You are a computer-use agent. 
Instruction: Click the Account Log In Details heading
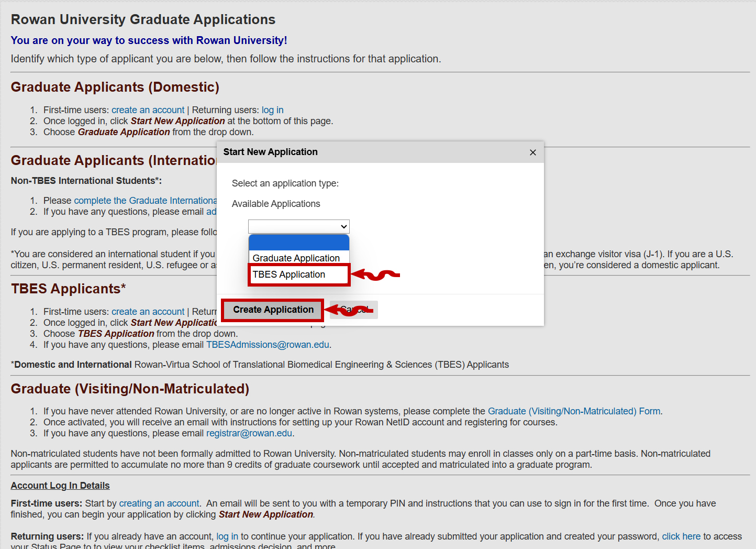60,486
